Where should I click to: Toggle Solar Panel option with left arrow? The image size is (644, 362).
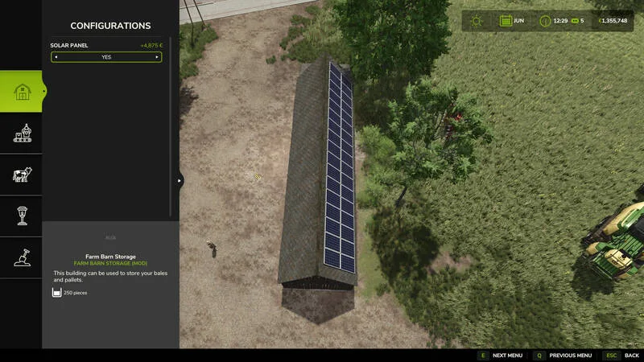(56, 57)
